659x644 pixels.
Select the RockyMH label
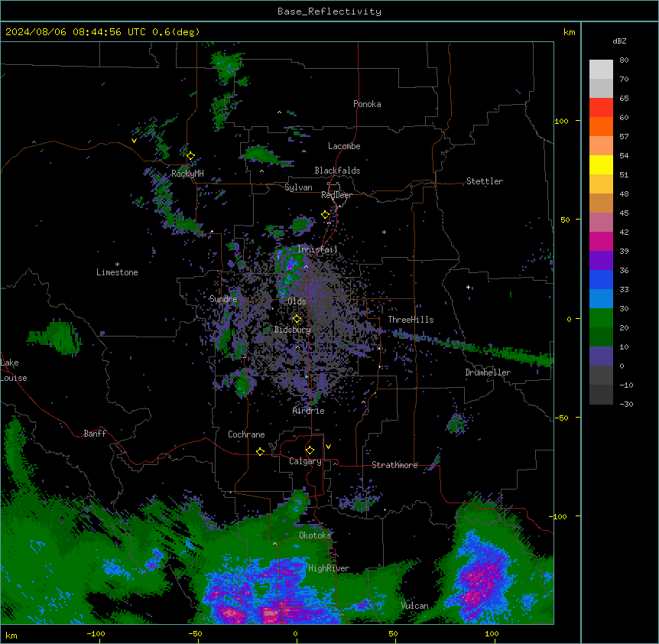click(187, 174)
